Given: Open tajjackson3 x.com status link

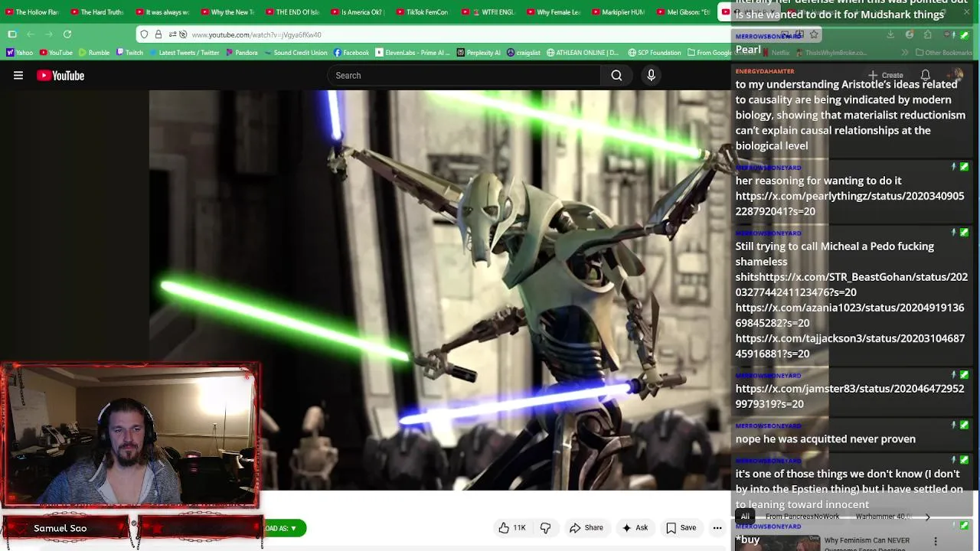Looking at the screenshot, I should (850, 346).
